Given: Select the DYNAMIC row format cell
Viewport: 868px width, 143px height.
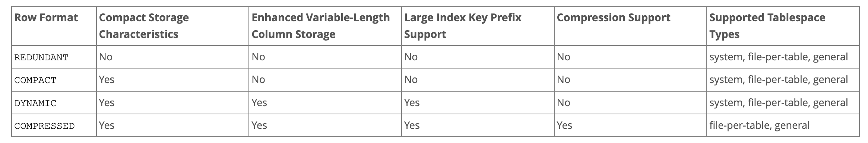Looking at the screenshot, I should tap(54, 102).
